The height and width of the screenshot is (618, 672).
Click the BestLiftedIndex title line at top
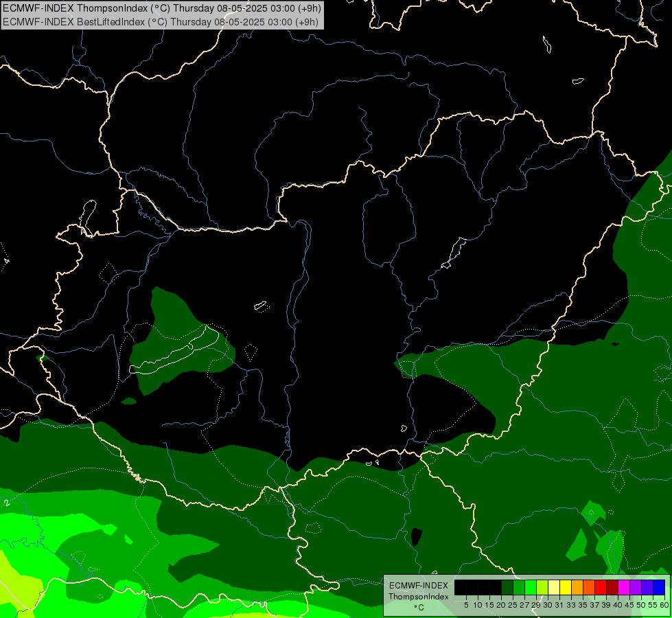click(x=161, y=22)
